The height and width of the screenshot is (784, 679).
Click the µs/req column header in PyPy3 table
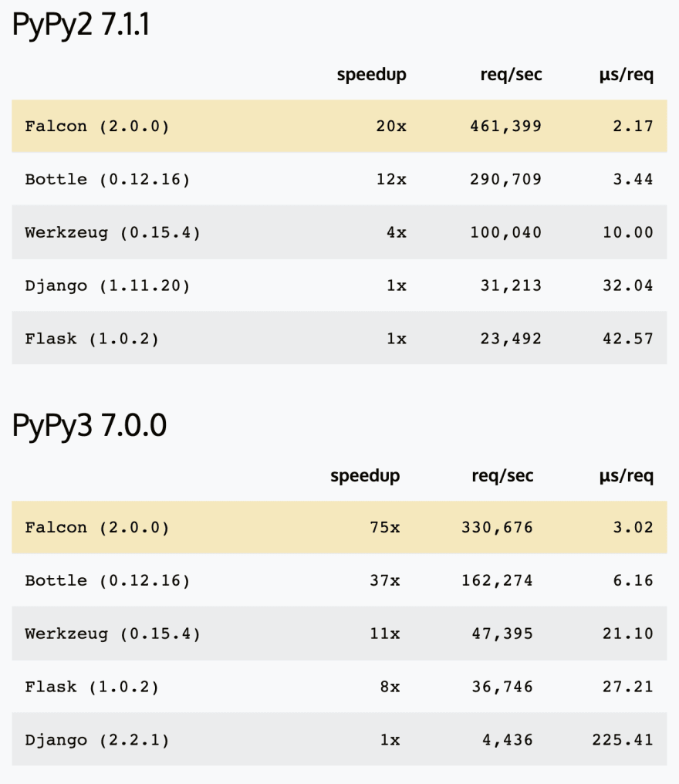click(627, 476)
